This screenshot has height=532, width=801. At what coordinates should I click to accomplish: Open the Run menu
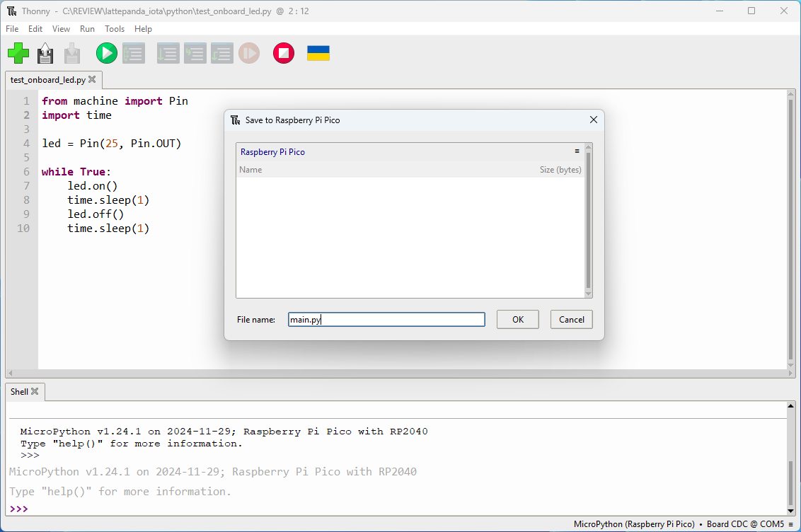coord(87,29)
